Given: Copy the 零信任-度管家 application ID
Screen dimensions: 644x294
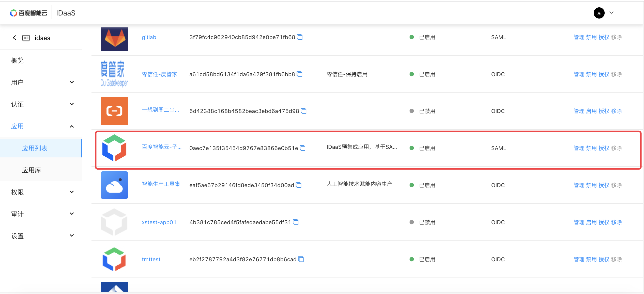Looking at the screenshot, I should tap(300, 74).
